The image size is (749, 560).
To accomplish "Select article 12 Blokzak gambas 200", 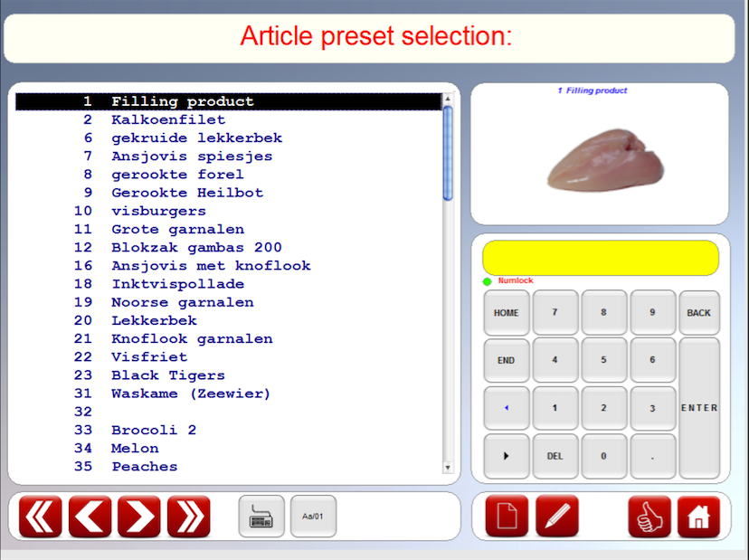I will 229,247.
